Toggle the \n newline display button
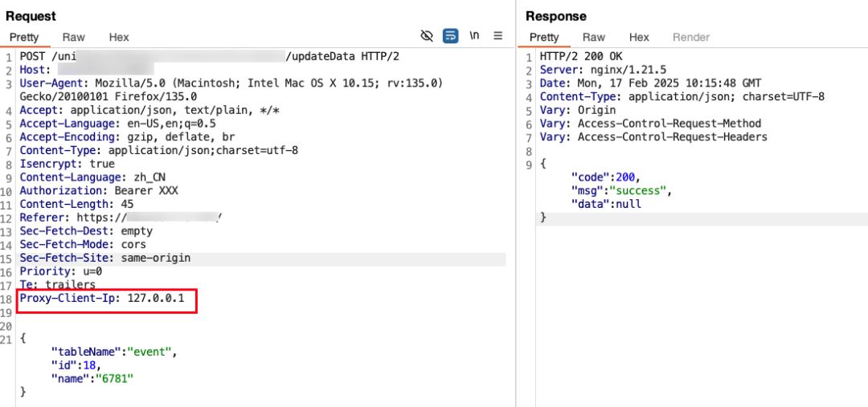 [x=474, y=36]
